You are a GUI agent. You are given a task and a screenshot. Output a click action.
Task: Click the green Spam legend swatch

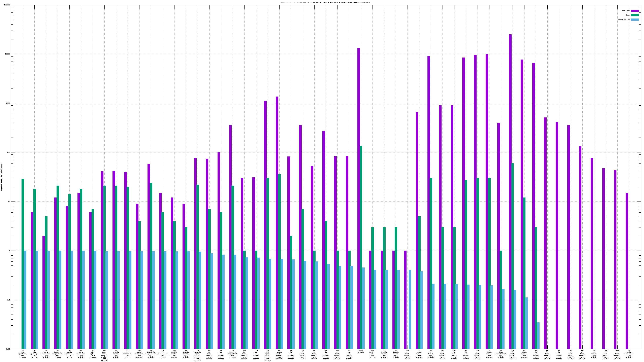tap(635, 15)
